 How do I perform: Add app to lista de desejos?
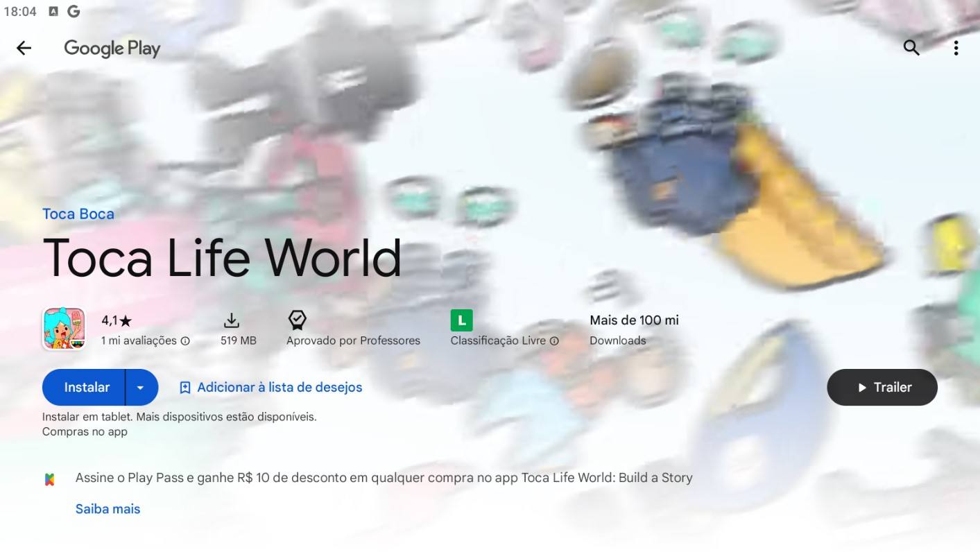(270, 387)
